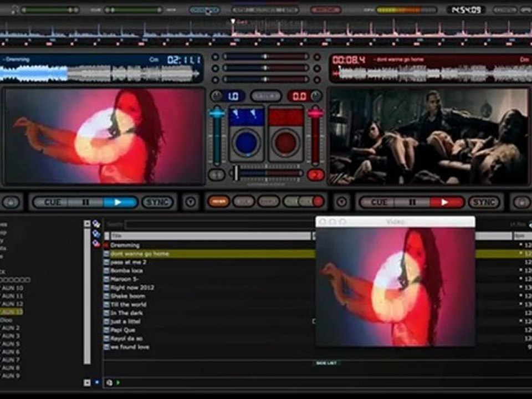Pause the left deck
Viewport: 532px width, 399px height.
tap(85, 202)
